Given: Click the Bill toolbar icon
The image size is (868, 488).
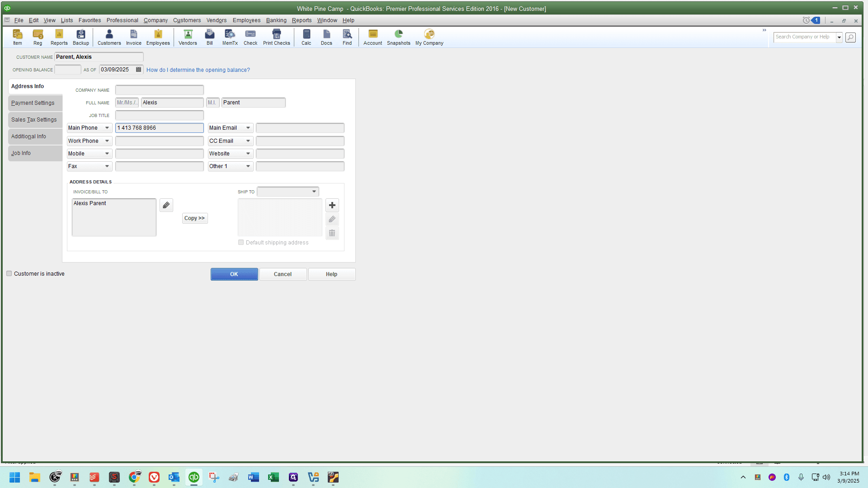Looking at the screenshot, I should click(209, 37).
